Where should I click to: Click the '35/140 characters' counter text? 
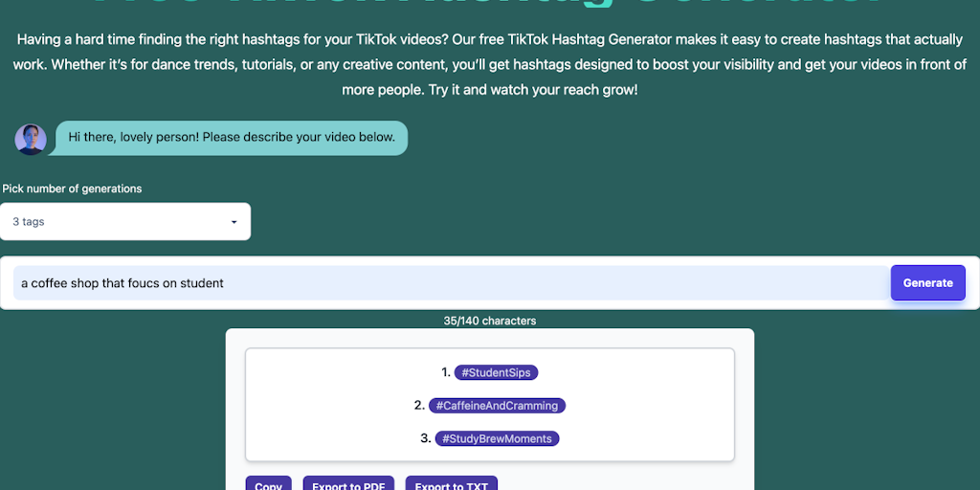point(490,321)
